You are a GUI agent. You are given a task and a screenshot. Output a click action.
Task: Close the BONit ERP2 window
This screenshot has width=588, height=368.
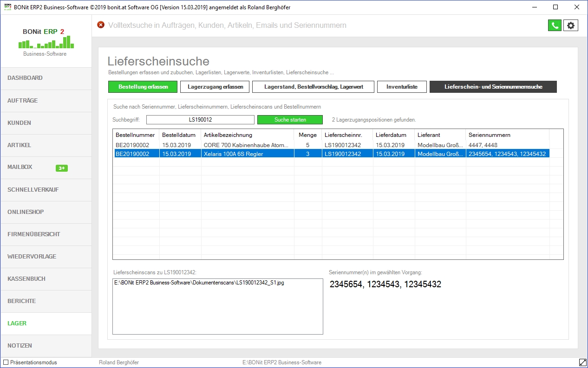coord(577,7)
